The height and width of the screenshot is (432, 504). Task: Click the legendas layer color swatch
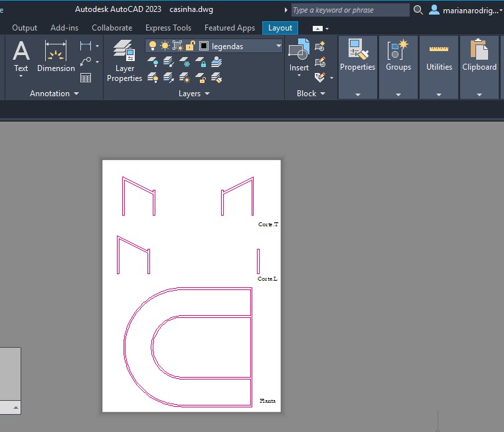204,46
